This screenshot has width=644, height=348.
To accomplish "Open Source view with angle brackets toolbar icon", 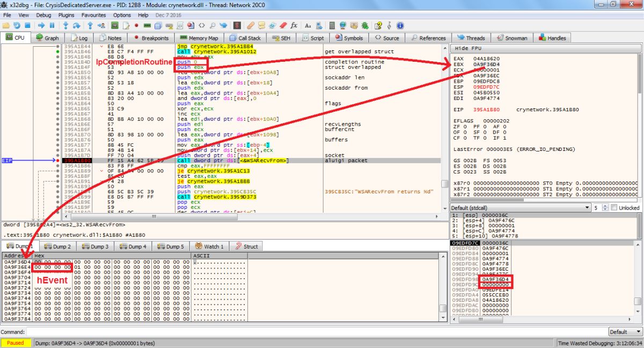I will [202, 25].
